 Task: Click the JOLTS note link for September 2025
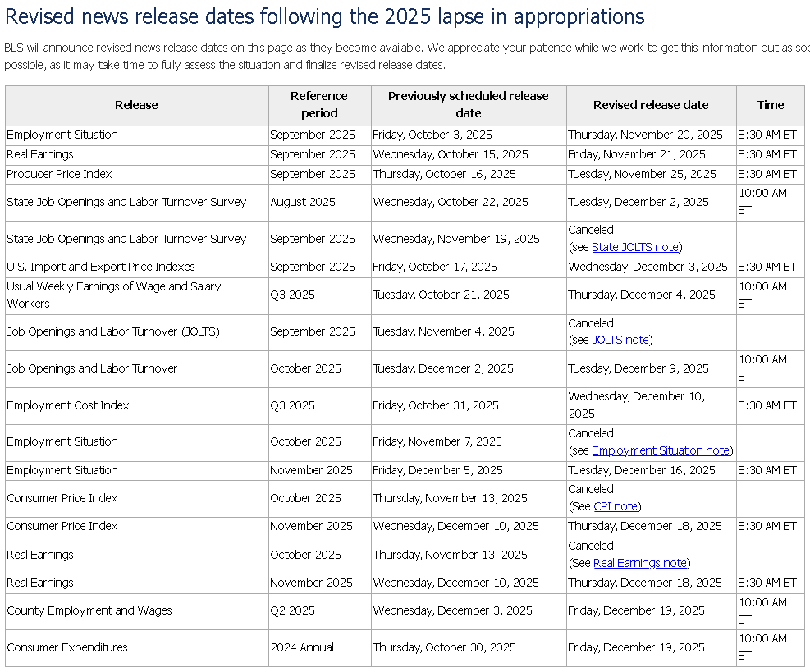620,340
